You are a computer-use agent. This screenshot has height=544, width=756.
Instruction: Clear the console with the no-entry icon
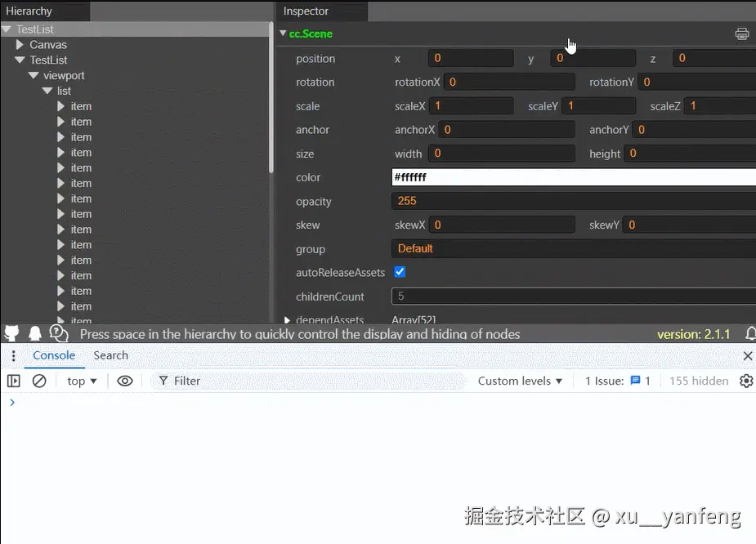click(39, 381)
